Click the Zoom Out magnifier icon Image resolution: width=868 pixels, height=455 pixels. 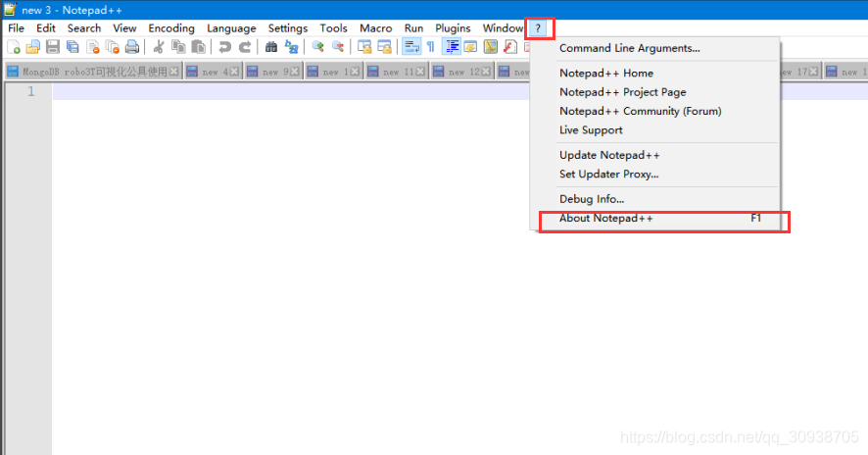(x=338, y=47)
